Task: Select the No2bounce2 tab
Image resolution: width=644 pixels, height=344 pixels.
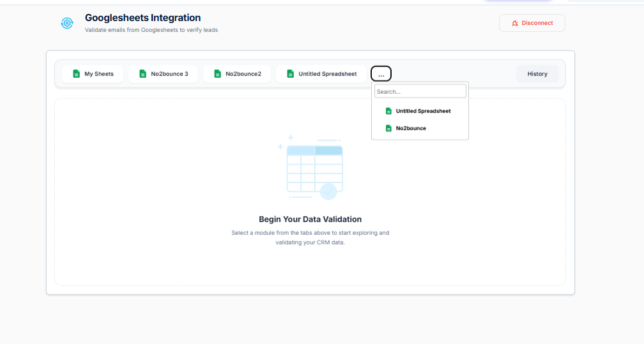Action: (x=237, y=74)
